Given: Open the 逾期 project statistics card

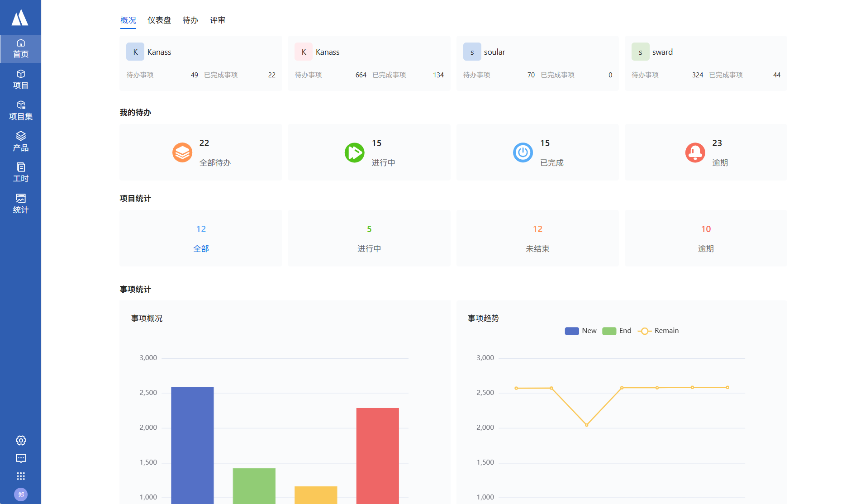Looking at the screenshot, I should tap(706, 238).
